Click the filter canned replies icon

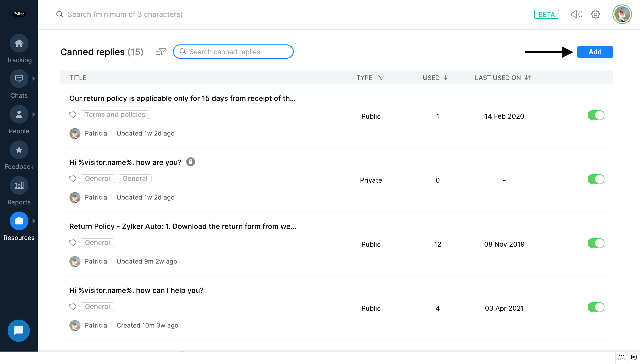(x=161, y=52)
